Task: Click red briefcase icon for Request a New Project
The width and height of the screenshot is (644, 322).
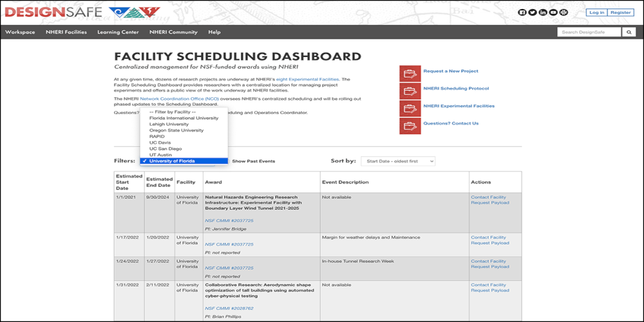Action: pos(410,74)
